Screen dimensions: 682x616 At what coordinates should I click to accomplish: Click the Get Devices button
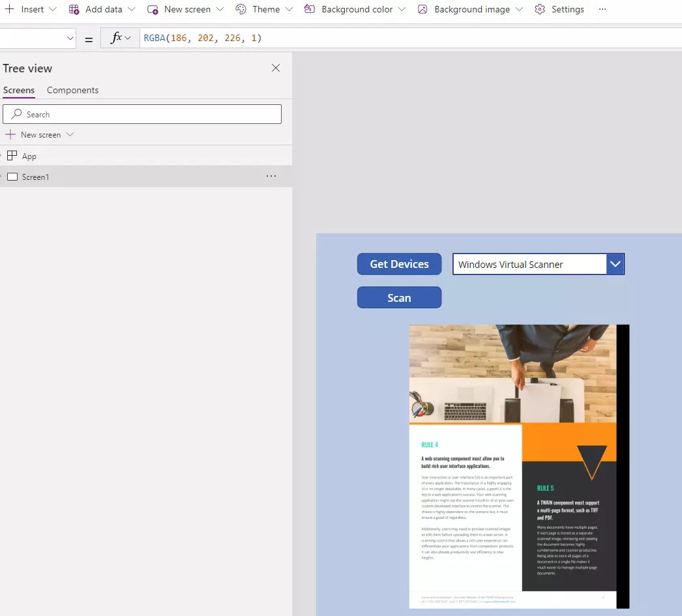tap(399, 264)
